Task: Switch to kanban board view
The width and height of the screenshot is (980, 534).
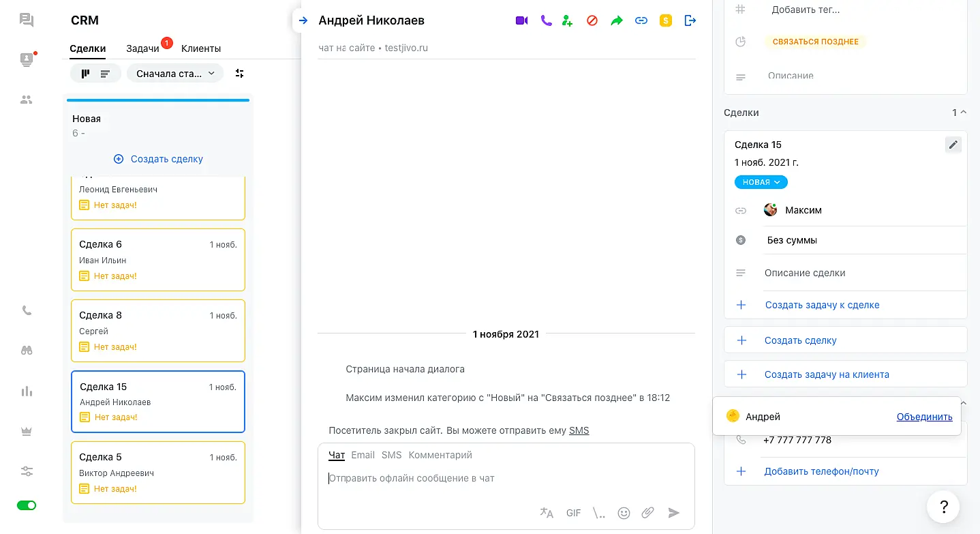Action: [85, 74]
